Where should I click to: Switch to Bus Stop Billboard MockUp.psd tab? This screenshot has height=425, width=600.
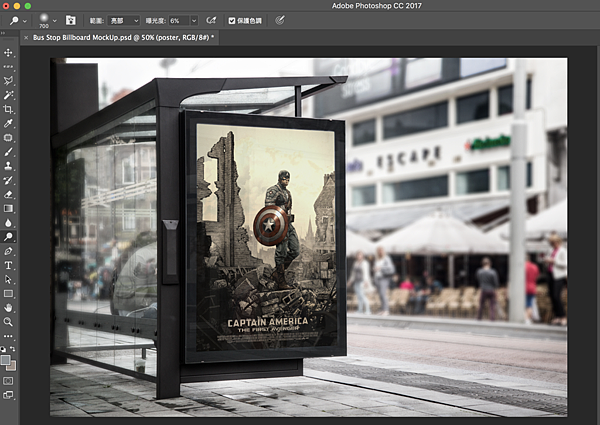125,37
